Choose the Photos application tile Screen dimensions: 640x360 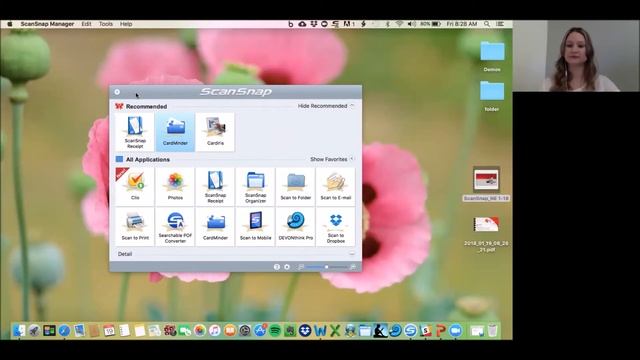pos(175,186)
